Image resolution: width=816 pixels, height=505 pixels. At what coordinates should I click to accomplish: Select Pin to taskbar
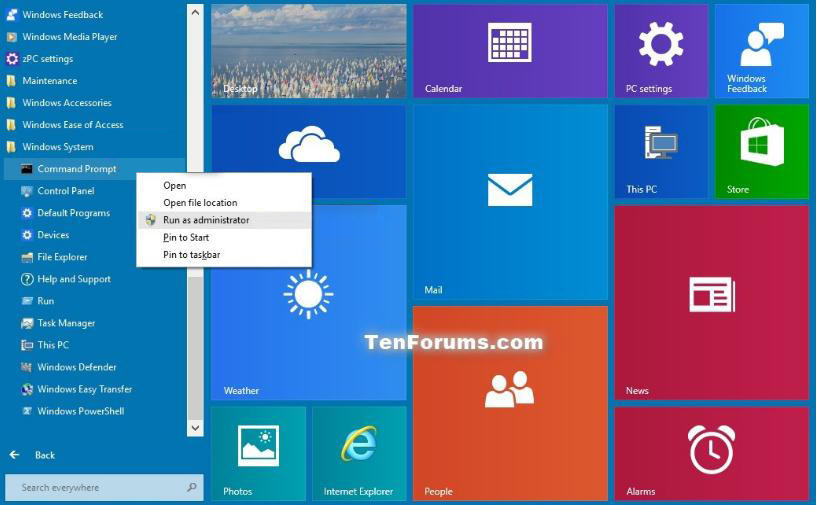point(224,255)
